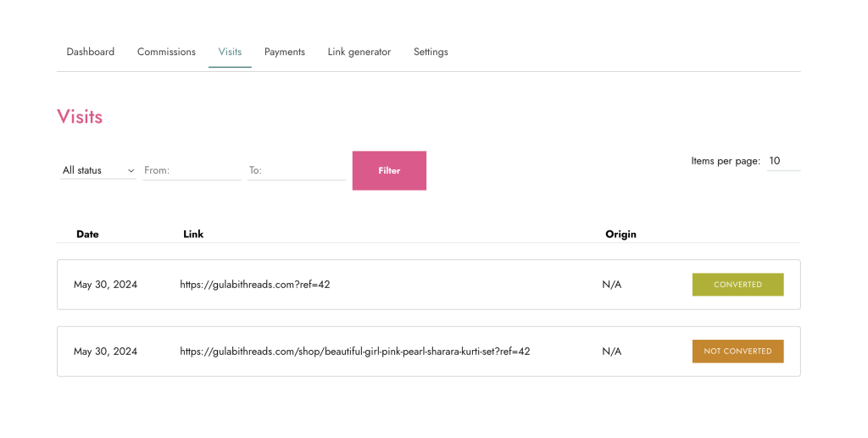Focus the To date field

pos(296,170)
